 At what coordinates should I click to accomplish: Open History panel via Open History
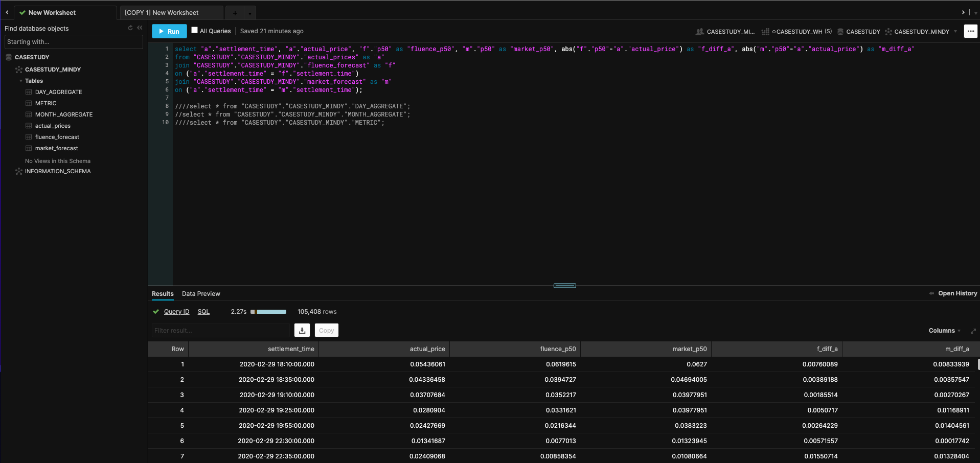click(x=958, y=293)
